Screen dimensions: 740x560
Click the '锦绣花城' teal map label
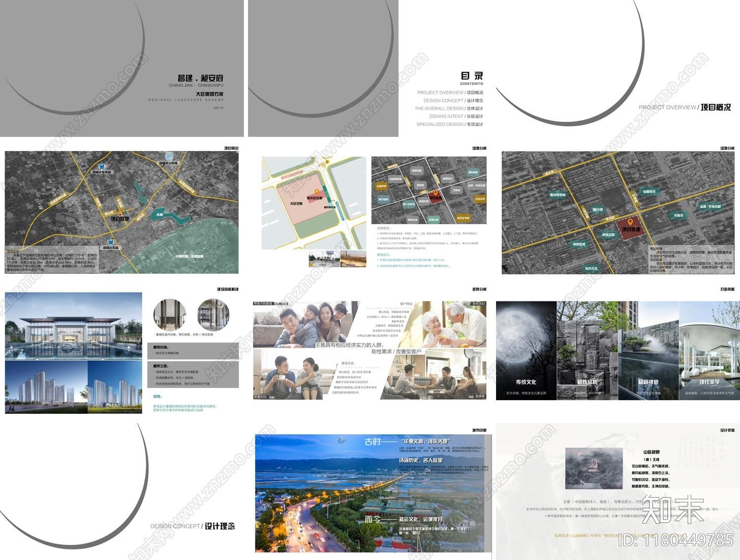coord(579,245)
